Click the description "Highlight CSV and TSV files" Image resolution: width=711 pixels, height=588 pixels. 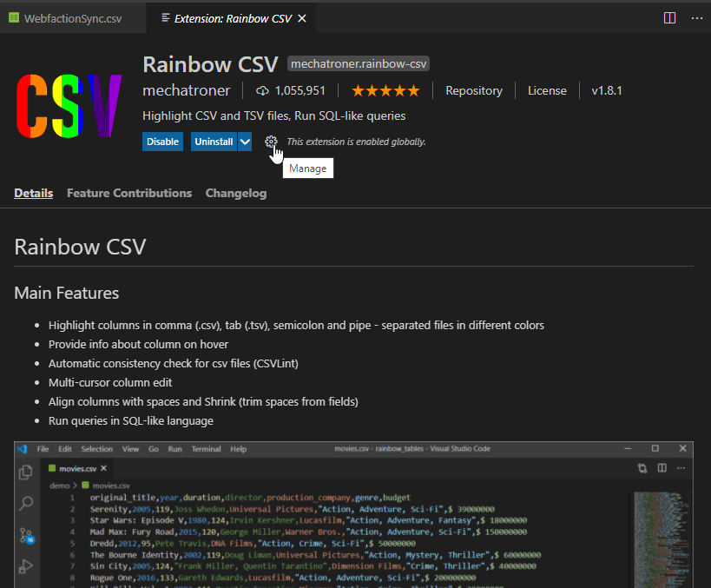point(273,116)
